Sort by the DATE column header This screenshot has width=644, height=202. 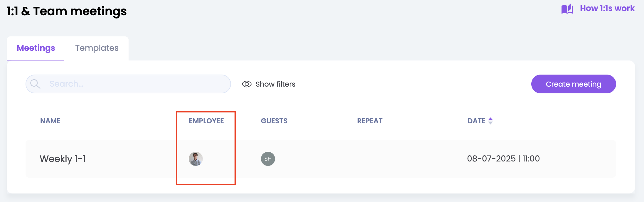pyautogui.click(x=476, y=121)
